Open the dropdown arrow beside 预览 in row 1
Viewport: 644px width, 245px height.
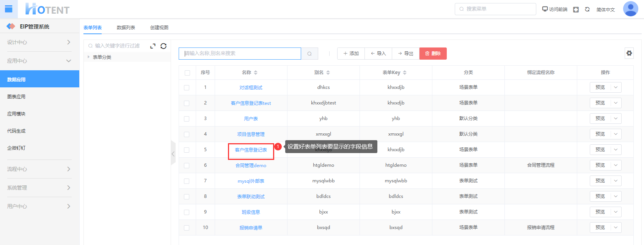click(616, 87)
